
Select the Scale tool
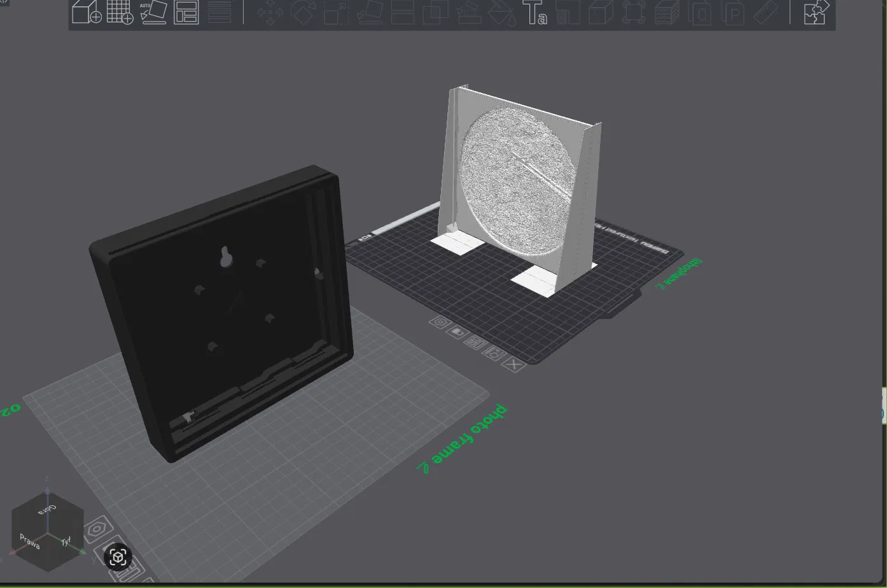coord(336,11)
